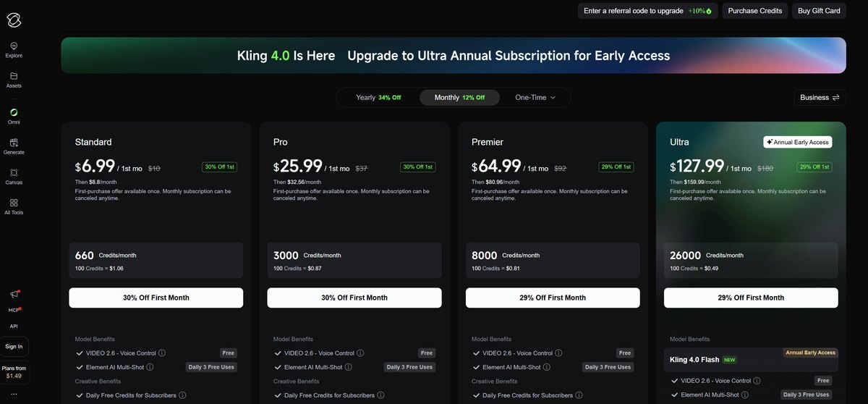
Task: Open All Tools grid in sidebar
Action: point(14,207)
